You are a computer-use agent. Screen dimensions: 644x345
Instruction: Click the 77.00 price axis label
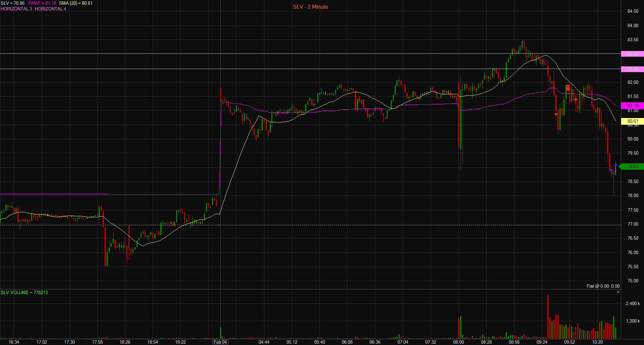coord(633,224)
